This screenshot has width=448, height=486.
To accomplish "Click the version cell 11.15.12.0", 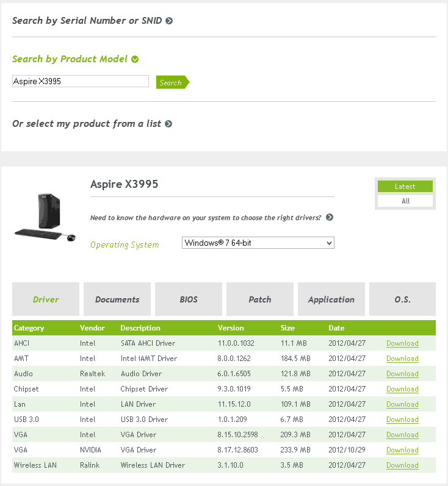I will click(234, 404).
